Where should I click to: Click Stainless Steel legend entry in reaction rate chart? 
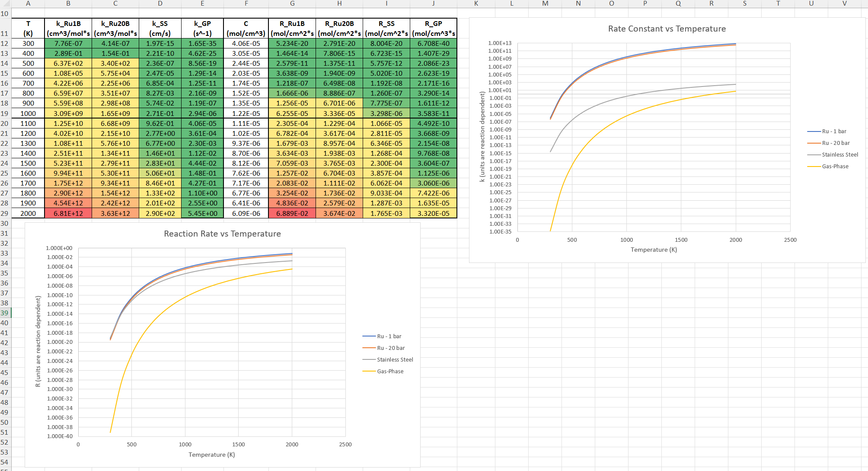(x=395, y=360)
